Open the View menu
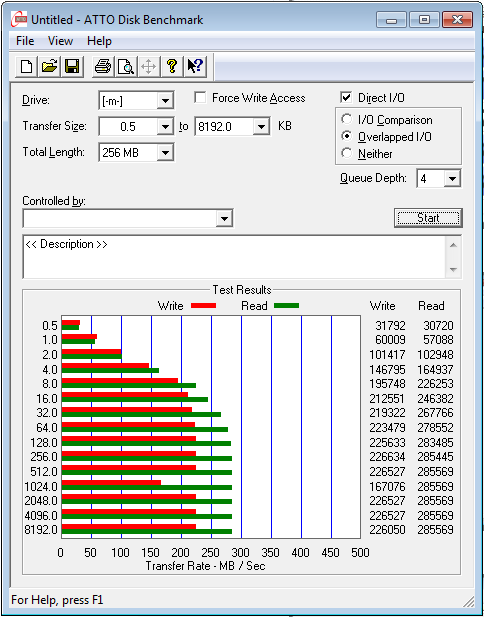Screen dimensions: 484x617 point(60,41)
